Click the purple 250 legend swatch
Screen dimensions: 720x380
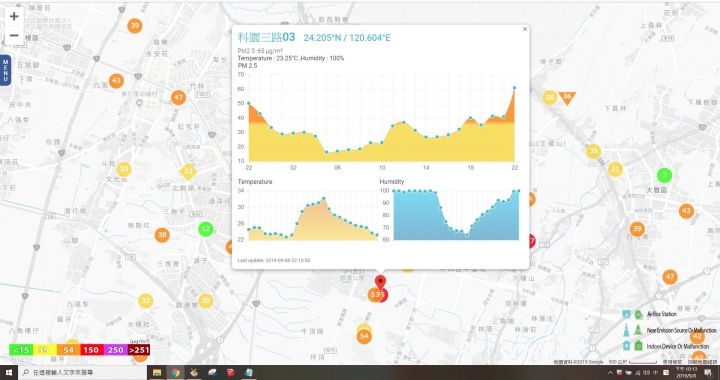(x=115, y=350)
